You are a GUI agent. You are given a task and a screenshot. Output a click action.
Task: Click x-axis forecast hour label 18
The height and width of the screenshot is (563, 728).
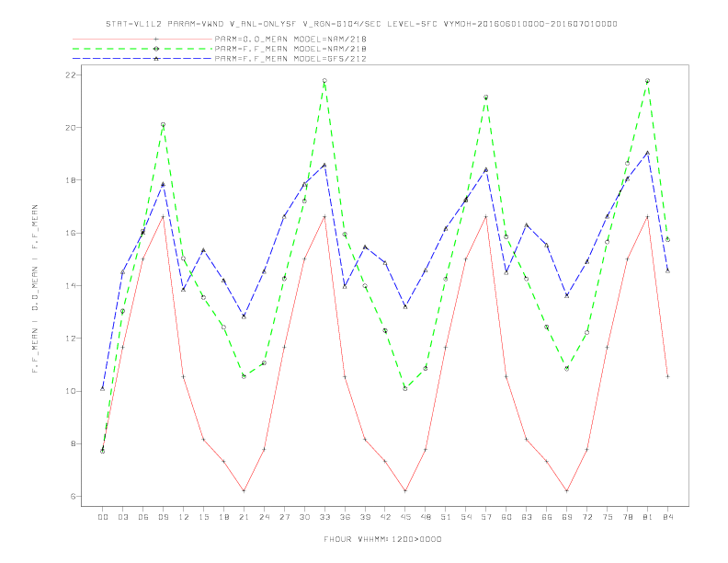223,517
